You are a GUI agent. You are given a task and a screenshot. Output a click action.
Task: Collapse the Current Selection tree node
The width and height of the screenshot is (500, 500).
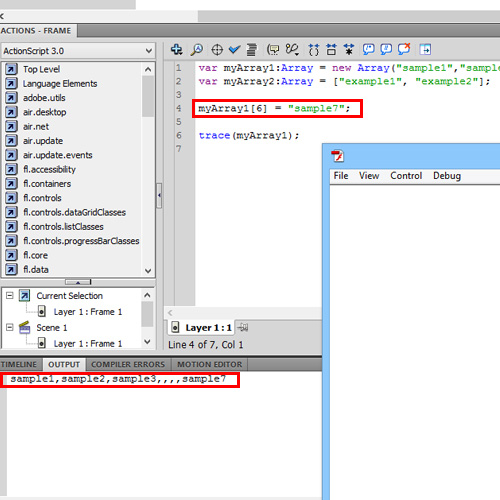10,295
